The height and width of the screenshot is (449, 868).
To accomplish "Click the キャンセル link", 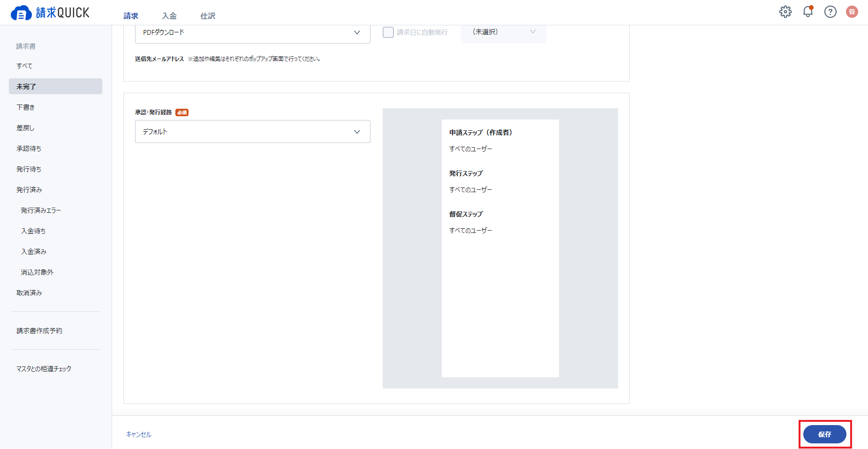I will pos(139,434).
